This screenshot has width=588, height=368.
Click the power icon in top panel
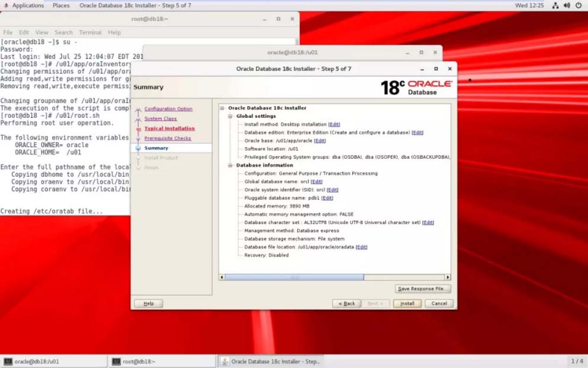coord(578,5)
